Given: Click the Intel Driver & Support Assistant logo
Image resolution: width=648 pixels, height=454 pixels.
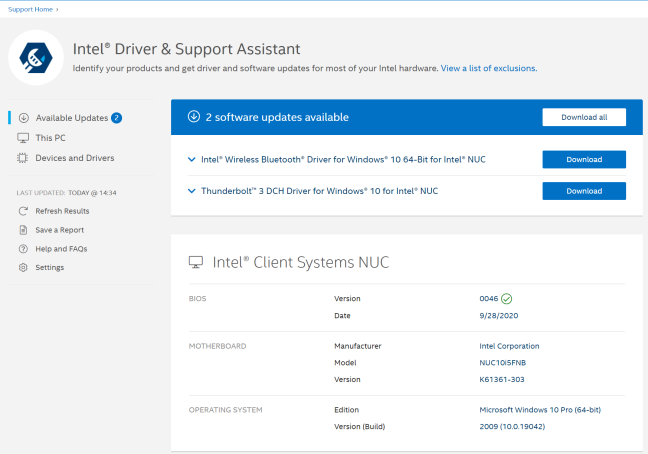Looking at the screenshot, I should (x=36, y=57).
